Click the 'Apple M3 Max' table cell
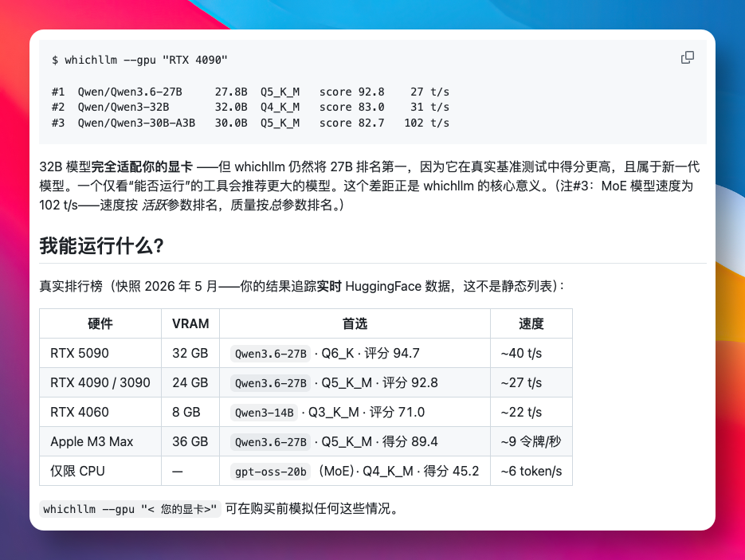The width and height of the screenshot is (745, 560). click(100, 441)
